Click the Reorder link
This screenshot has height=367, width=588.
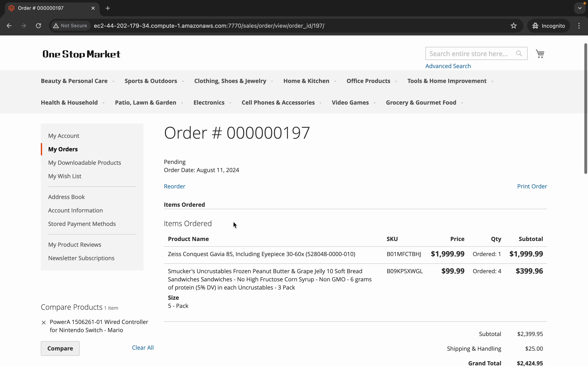(x=174, y=186)
